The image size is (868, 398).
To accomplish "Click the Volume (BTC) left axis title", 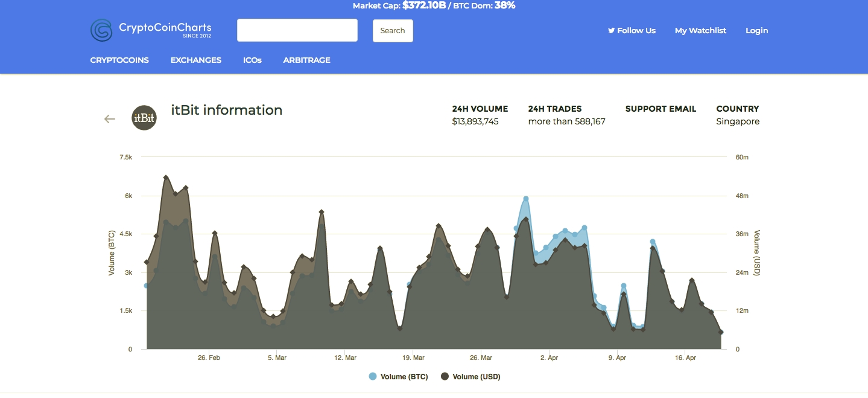I will coord(112,253).
